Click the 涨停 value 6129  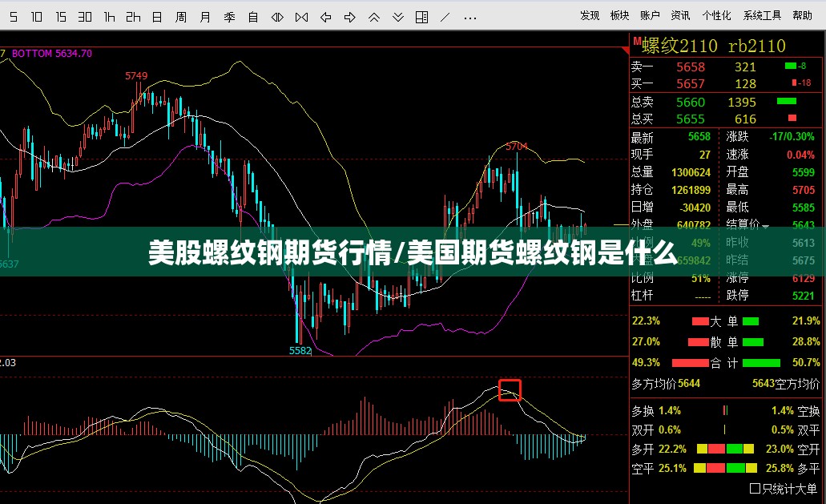(x=804, y=278)
